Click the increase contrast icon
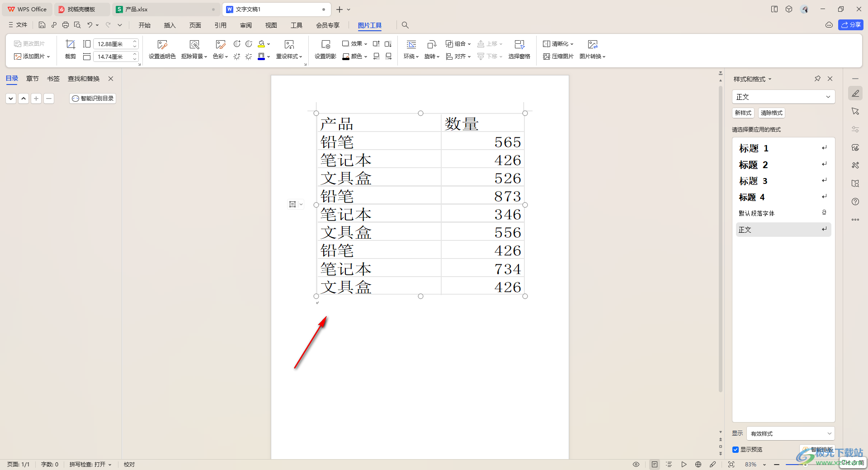The image size is (868, 470). [237, 44]
